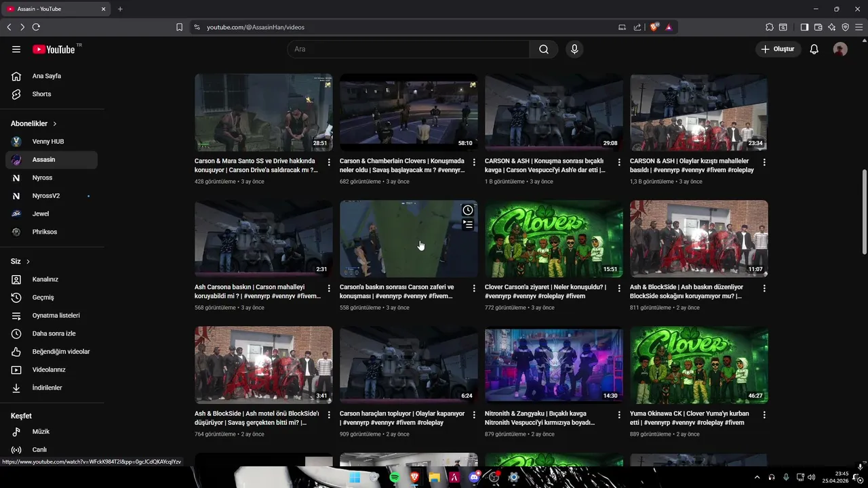This screenshot has width=868, height=488.
Task: Play the 15:51 Clover thumbnail
Action: (554, 239)
